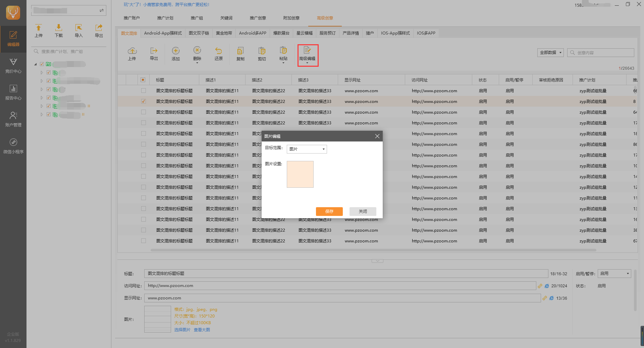Click 导出 in creative toolbar
Viewport: 644px width, 348px height.
(154, 54)
